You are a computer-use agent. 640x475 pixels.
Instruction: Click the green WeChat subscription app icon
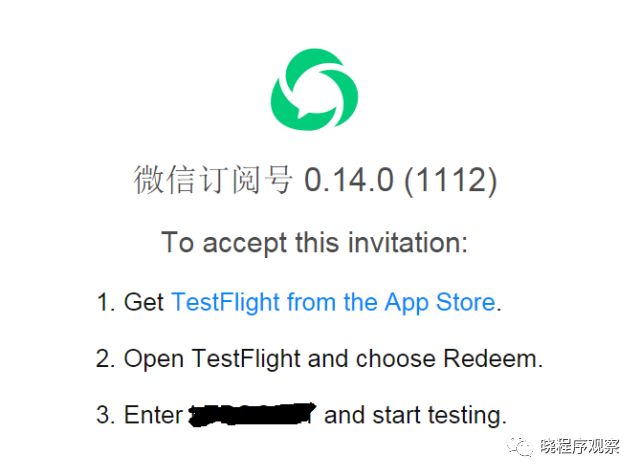[314, 89]
